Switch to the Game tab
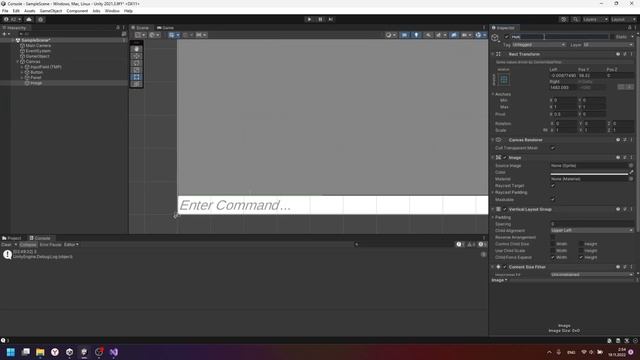Image resolution: width=640 pixels, height=360 pixels. click(x=166, y=28)
